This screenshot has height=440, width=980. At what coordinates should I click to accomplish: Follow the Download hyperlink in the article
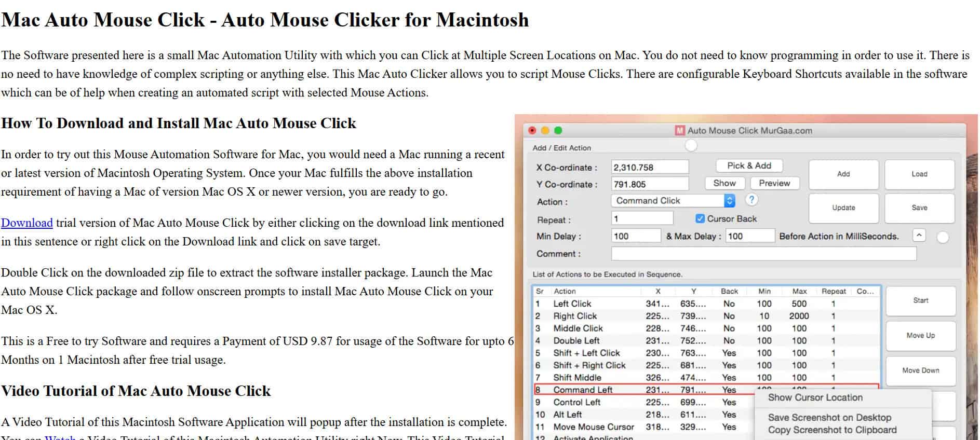click(x=27, y=223)
